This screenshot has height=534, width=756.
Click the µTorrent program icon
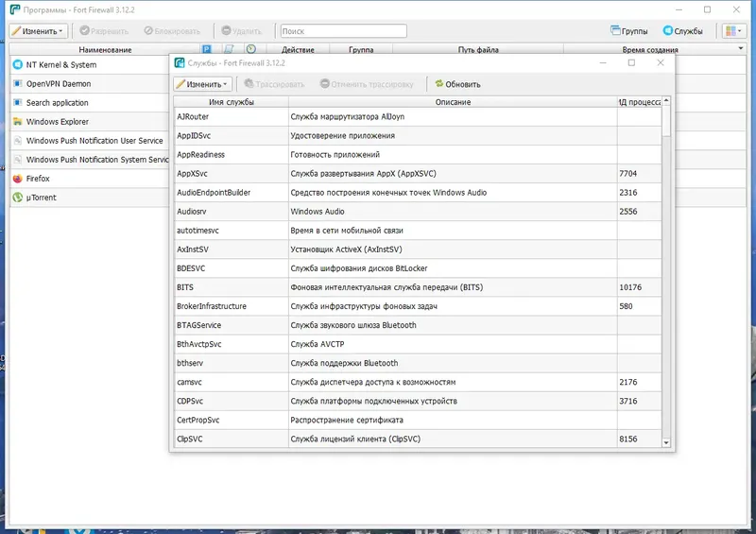coord(18,198)
